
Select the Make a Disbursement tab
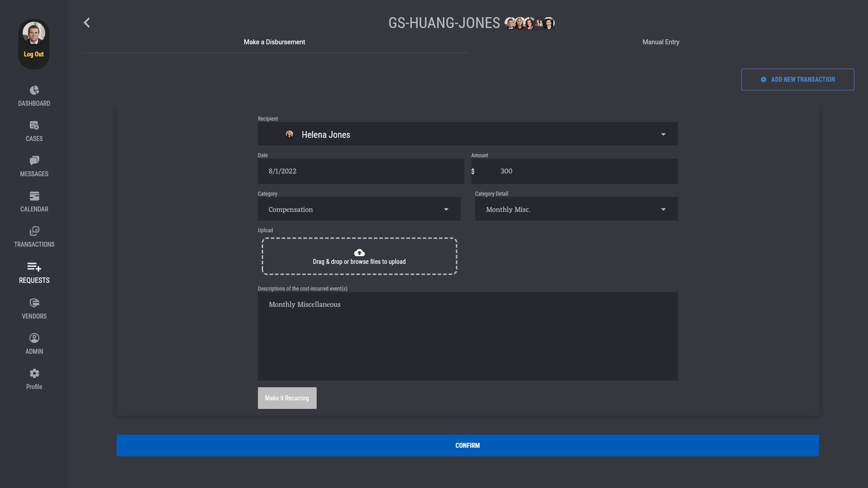[274, 42]
